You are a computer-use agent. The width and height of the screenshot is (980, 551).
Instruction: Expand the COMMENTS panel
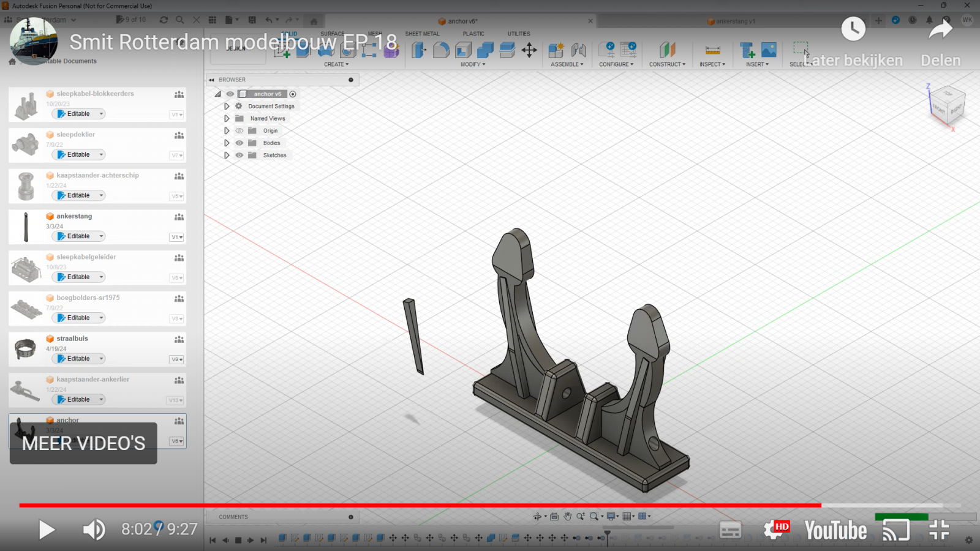click(x=351, y=517)
